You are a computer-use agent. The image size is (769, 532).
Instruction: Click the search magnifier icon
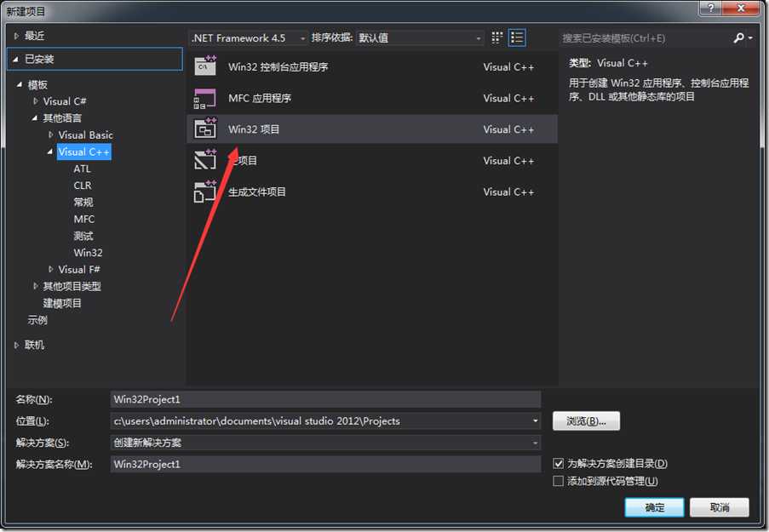click(x=738, y=37)
